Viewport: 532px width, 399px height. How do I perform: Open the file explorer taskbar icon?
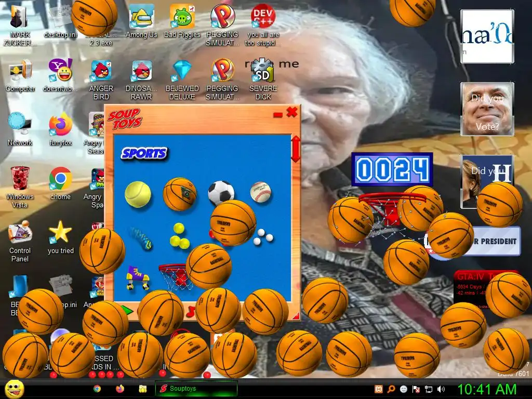point(142,389)
